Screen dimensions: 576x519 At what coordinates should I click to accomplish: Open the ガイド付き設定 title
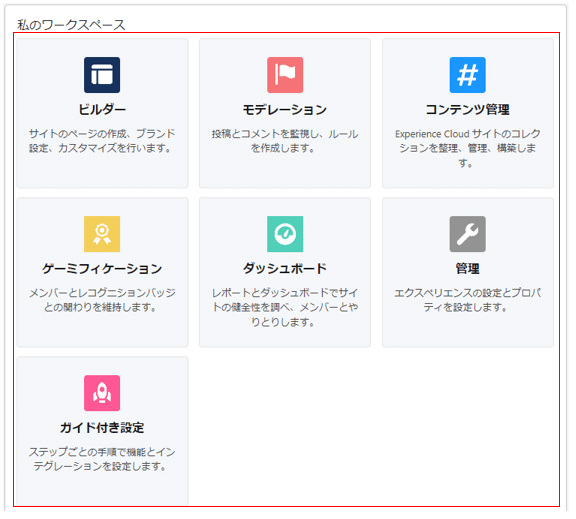pos(102,428)
